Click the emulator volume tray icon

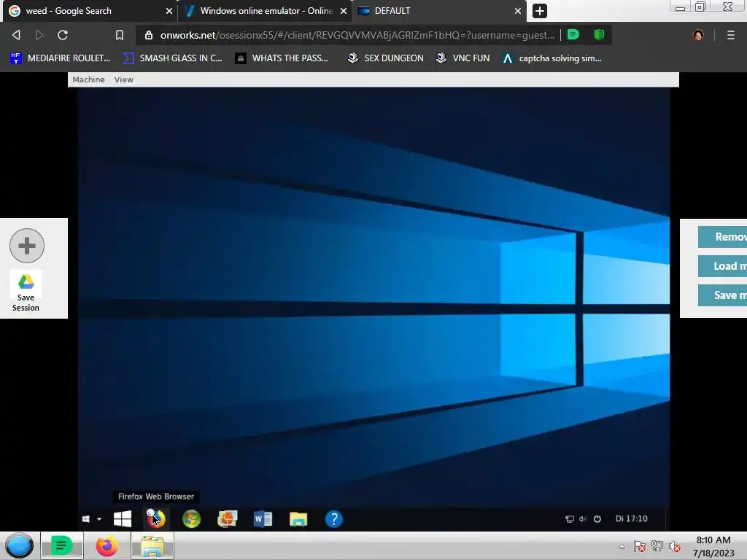[583, 519]
